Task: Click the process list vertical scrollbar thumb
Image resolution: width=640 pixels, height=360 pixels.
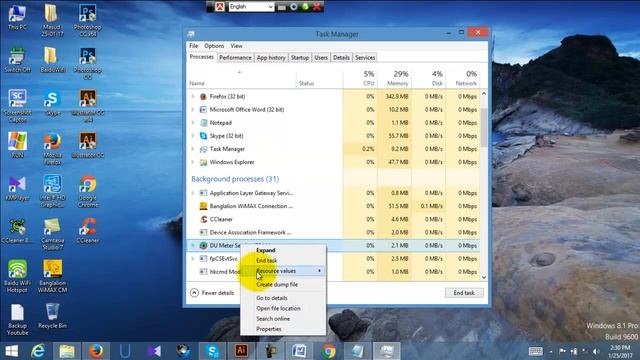Action: point(484,127)
